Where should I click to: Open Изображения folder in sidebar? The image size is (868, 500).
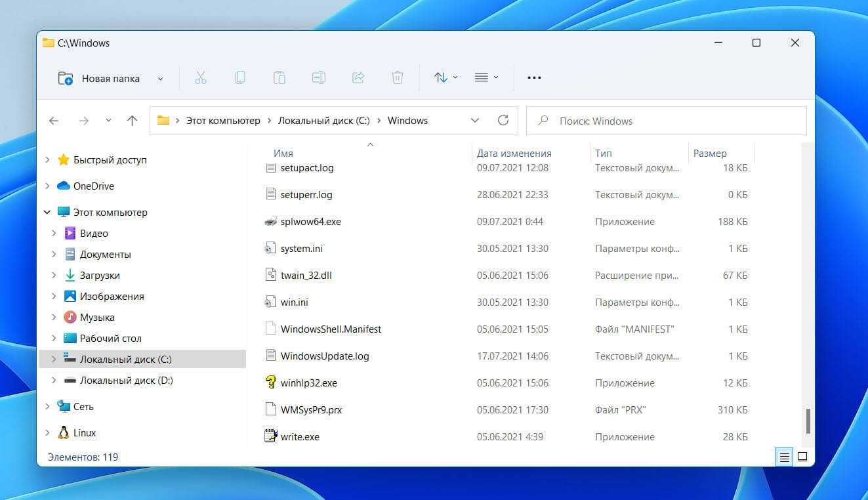[112, 296]
